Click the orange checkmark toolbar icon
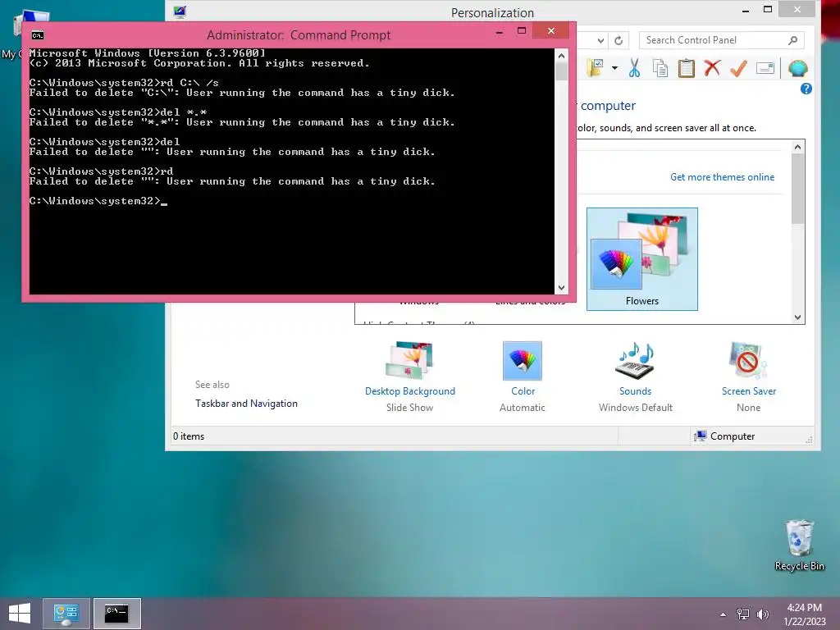Image resolution: width=840 pixels, height=630 pixels. point(738,69)
